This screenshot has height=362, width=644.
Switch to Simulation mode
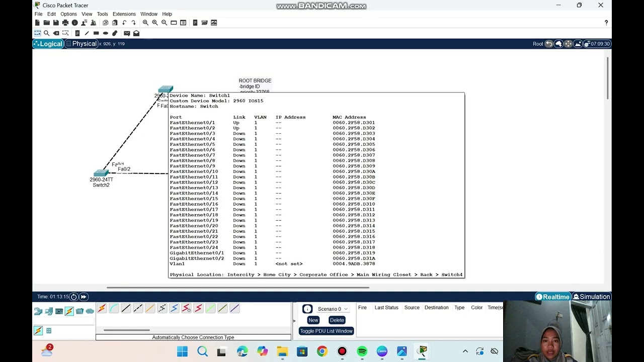click(592, 297)
